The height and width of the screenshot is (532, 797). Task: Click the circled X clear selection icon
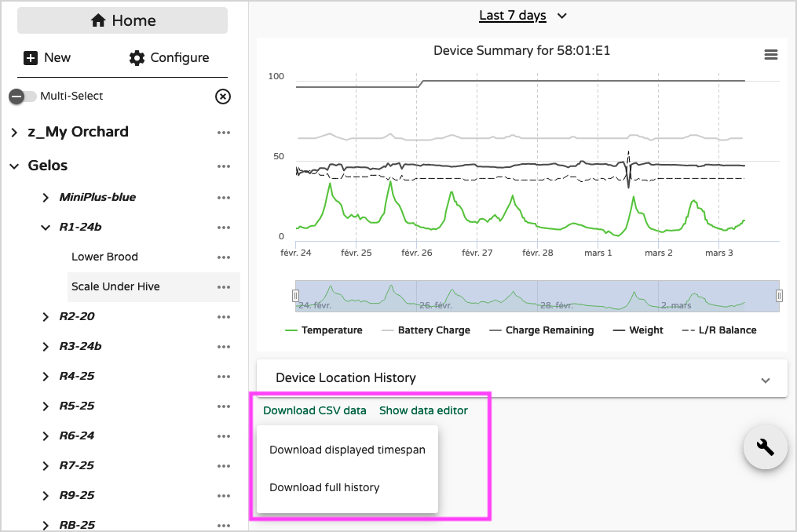point(223,97)
